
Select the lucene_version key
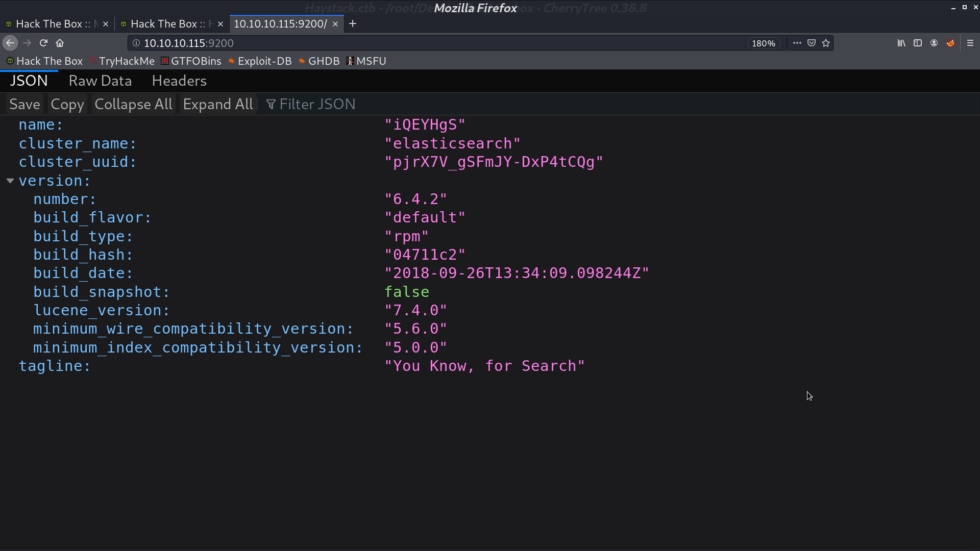(x=101, y=311)
